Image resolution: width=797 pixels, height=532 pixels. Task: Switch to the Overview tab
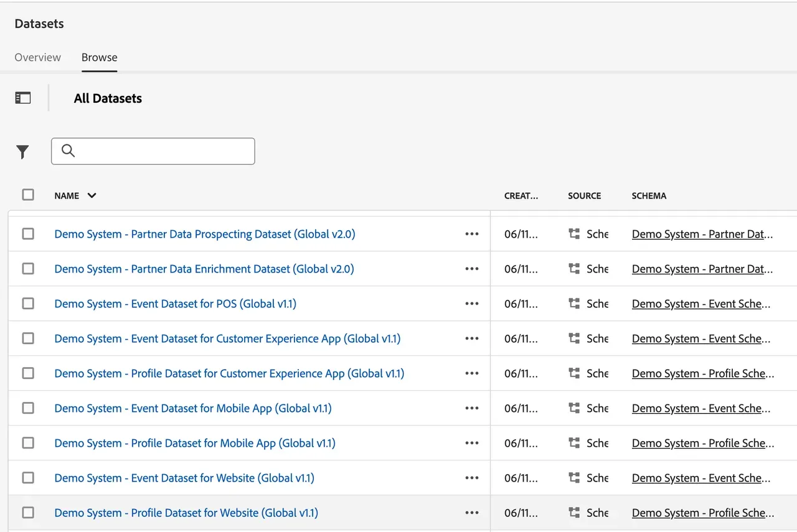pos(38,57)
